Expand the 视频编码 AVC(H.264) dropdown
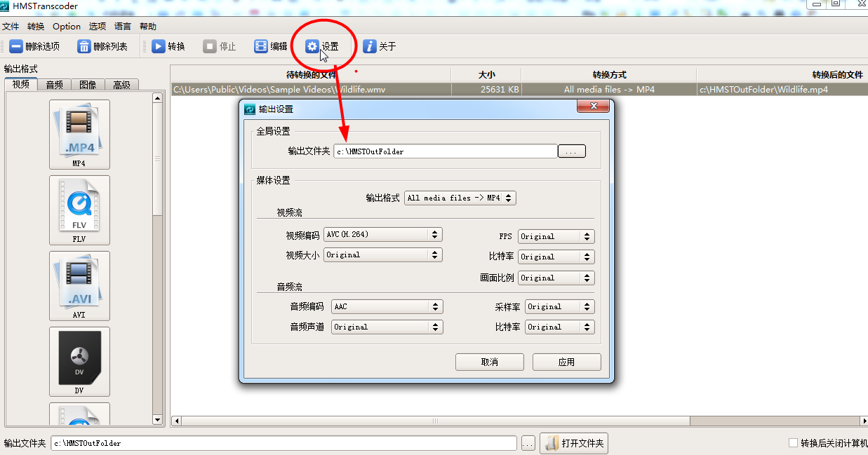The height and width of the screenshot is (455, 868). pyautogui.click(x=383, y=235)
